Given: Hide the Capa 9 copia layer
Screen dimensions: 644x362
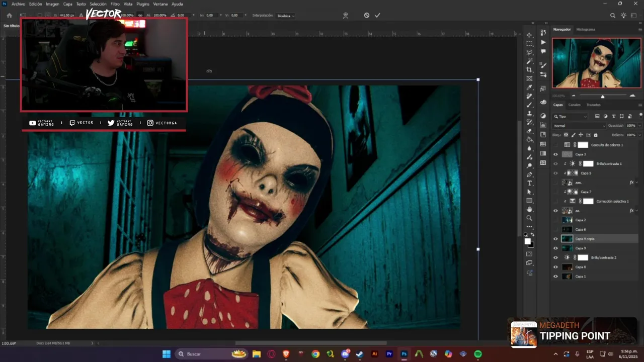Looking at the screenshot, I should coord(555,239).
